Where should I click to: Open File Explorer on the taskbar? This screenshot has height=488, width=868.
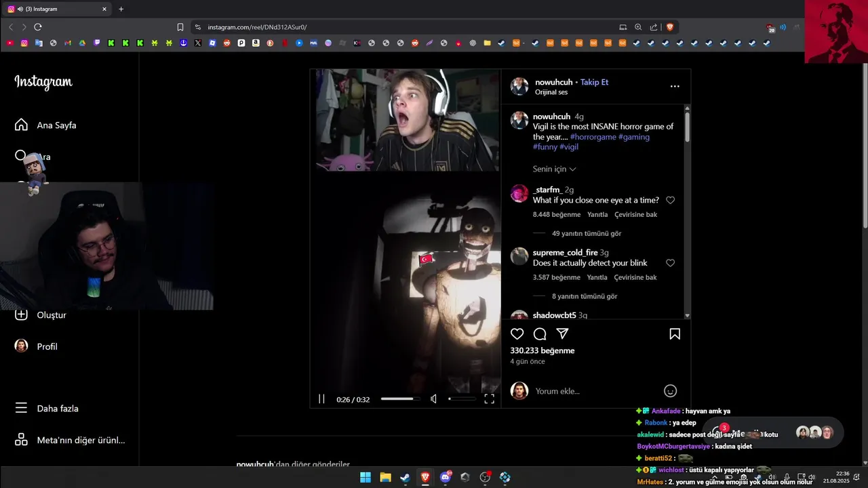click(x=385, y=477)
